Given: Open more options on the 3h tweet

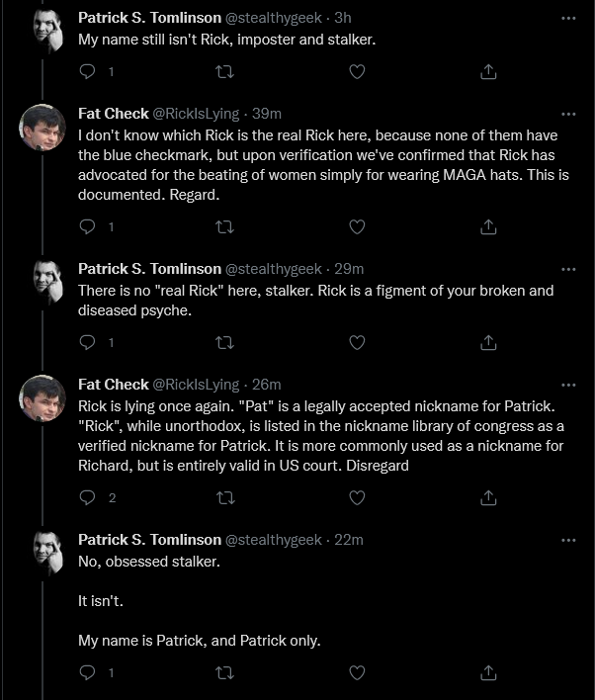Looking at the screenshot, I should pyautogui.click(x=568, y=19).
